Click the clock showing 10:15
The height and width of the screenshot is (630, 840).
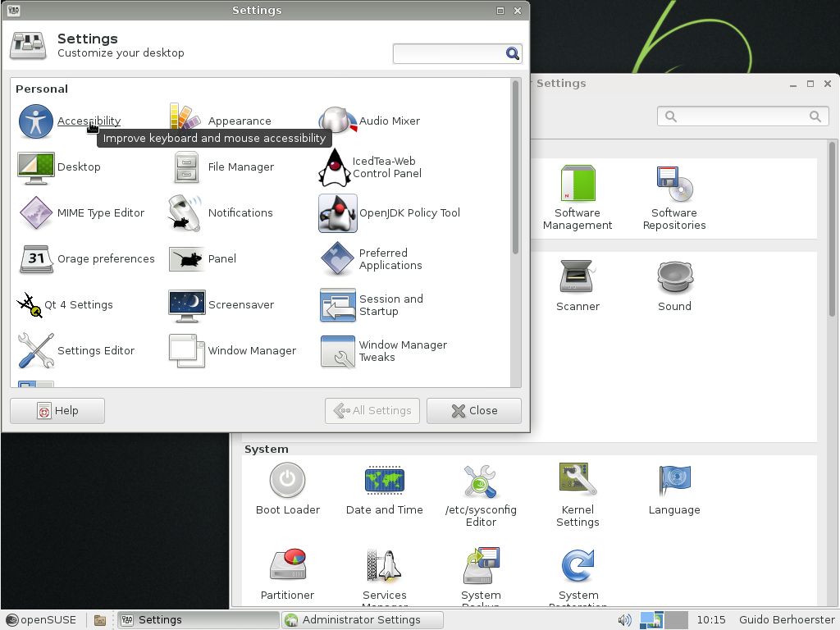click(711, 620)
